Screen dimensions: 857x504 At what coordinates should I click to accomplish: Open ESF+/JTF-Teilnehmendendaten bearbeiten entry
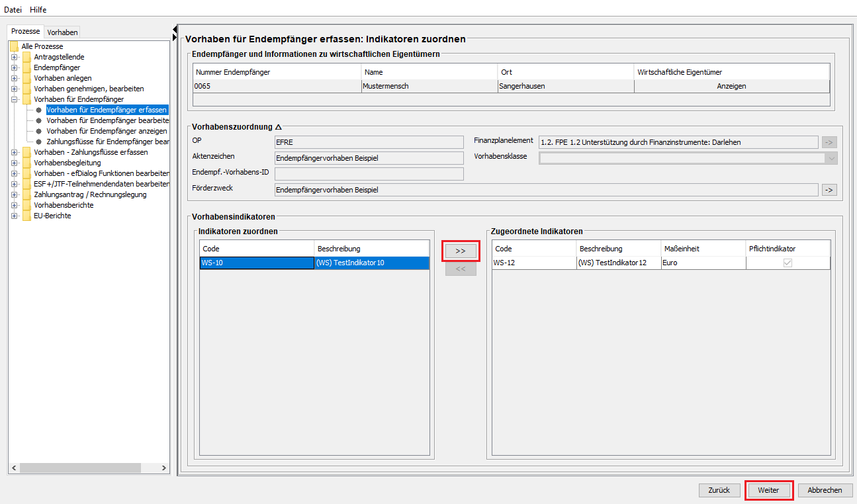pos(101,184)
